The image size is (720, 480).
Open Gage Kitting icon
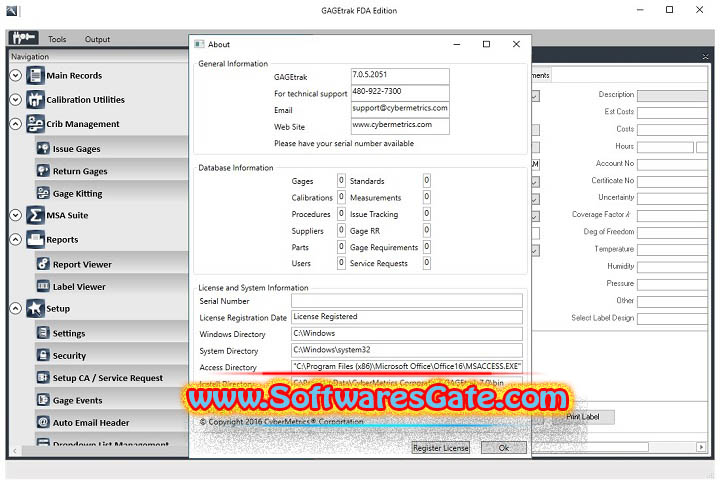click(43, 193)
